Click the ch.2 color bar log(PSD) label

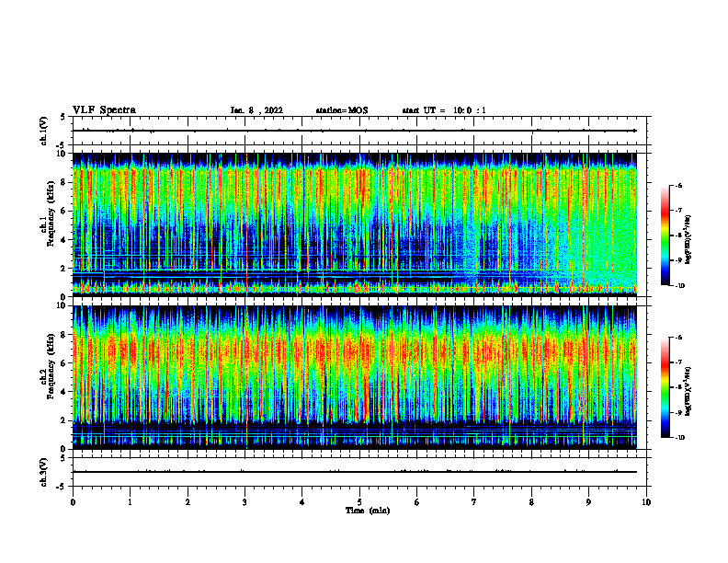(x=688, y=391)
